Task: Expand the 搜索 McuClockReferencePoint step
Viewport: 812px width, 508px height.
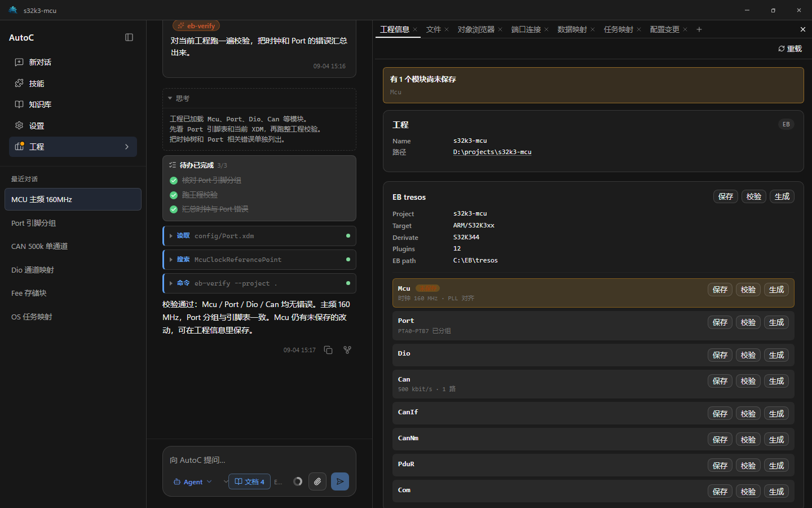Action: [x=259, y=260]
